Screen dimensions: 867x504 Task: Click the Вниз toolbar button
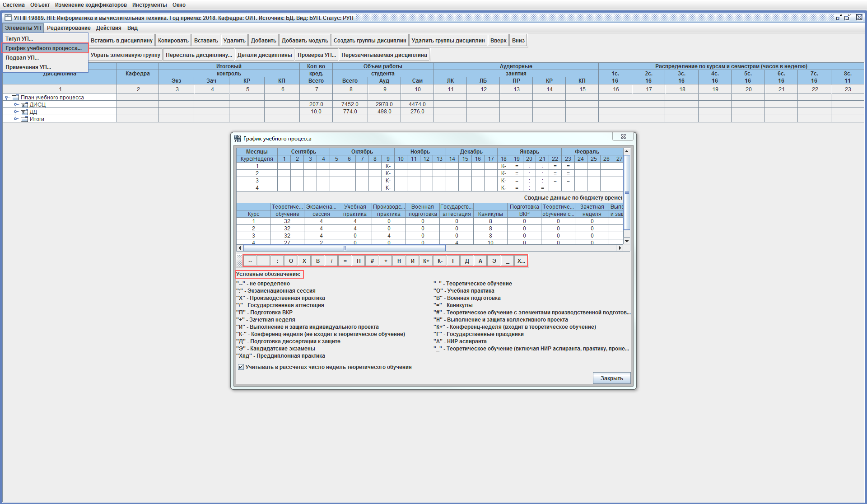[518, 41]
